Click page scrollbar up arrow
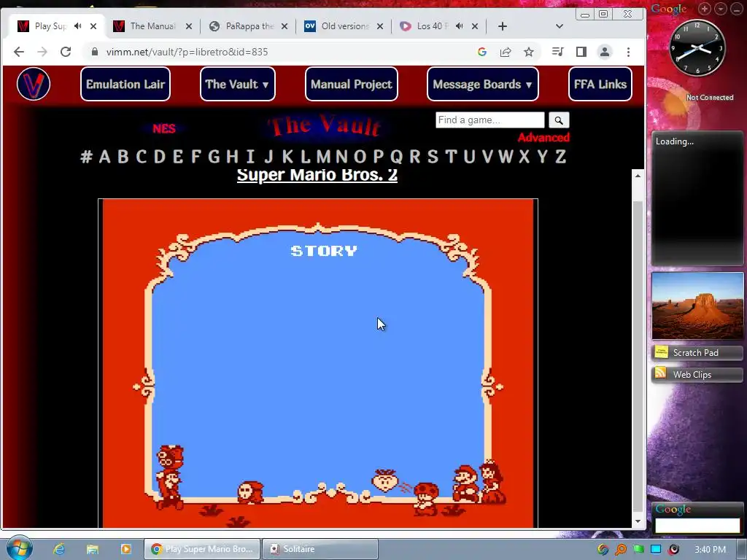747x560 pixels. 638,176
